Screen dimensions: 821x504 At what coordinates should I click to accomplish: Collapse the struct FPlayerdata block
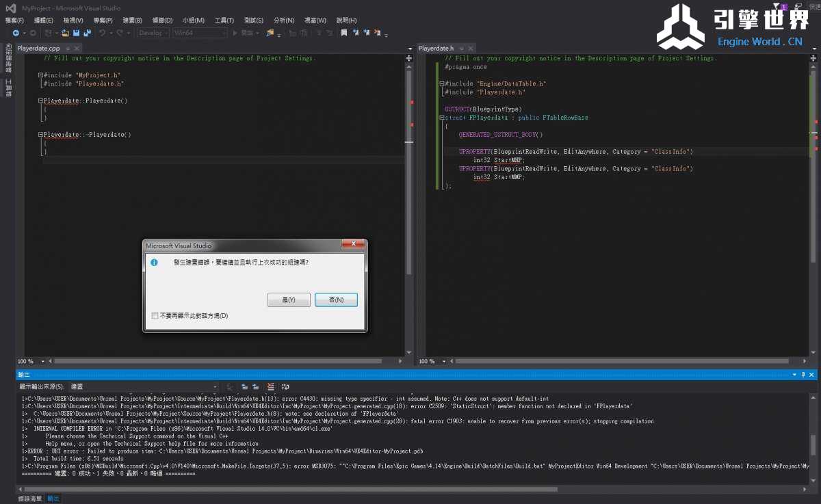click(441, 118)
